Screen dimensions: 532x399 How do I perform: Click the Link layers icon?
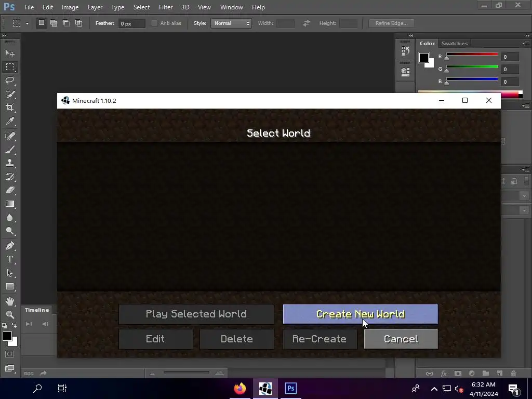click(x=430, y=374)
